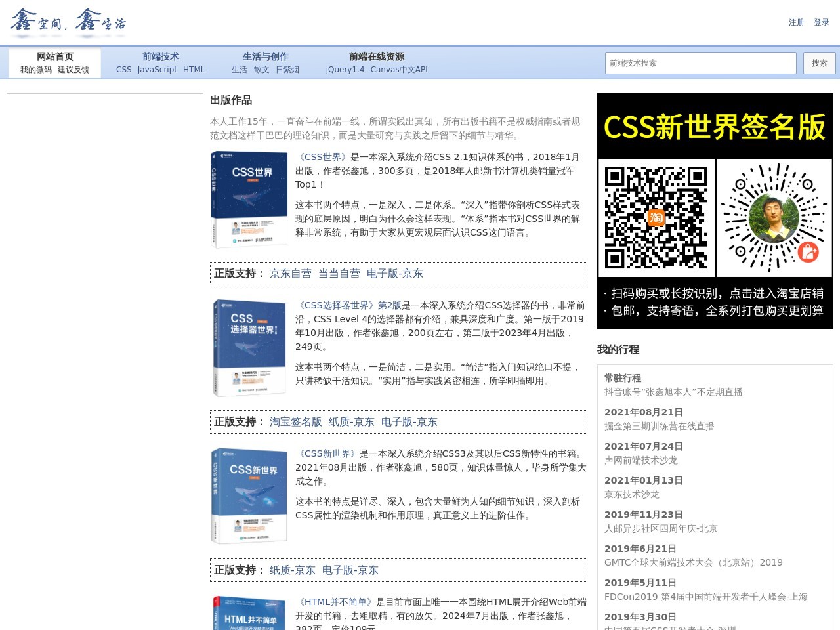Click the 搜索 button
The image size is (840, 630).
tap(819, 63)
